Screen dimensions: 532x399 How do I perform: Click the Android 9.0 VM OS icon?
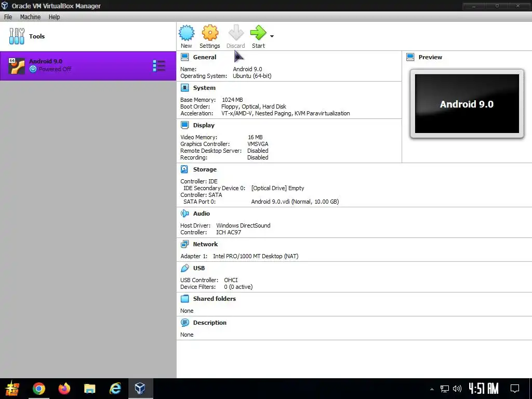click(x=16, y=66)
